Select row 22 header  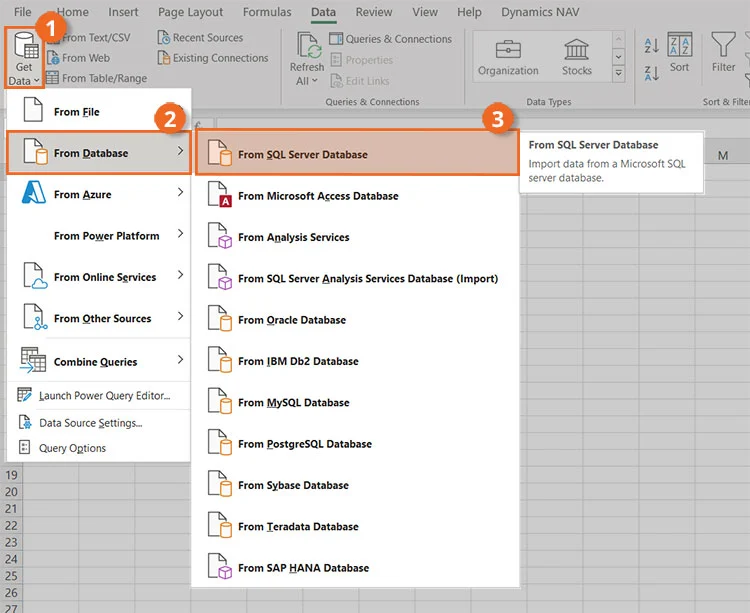click(x=11, y=525)
